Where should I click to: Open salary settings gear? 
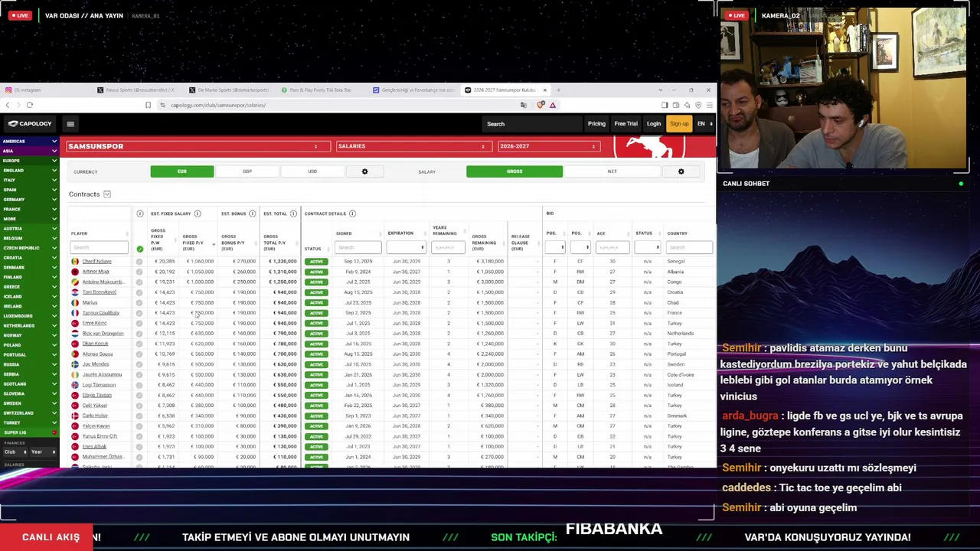tap(681, 171)
